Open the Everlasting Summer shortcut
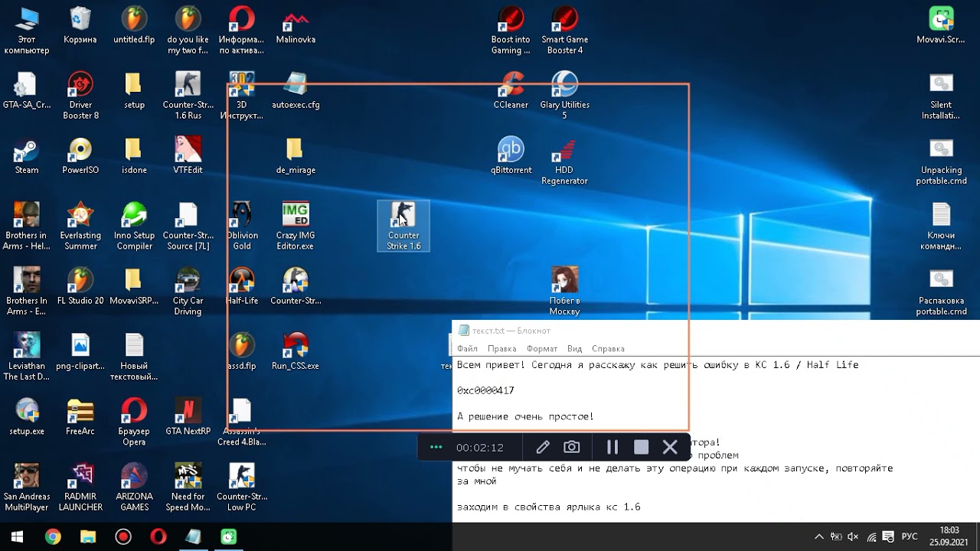Image resolution: width=980 pixels, height=551 pixels. (80, 226)
